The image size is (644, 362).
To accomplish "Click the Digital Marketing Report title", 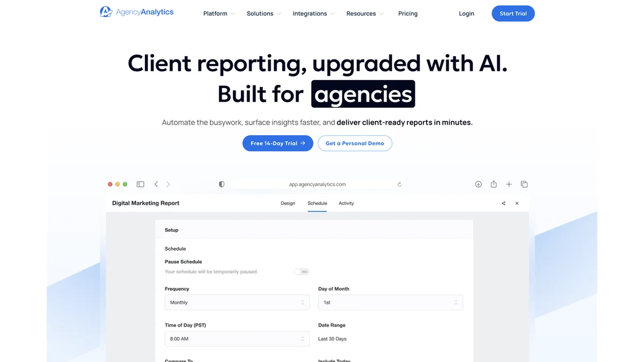I will 146,203.
